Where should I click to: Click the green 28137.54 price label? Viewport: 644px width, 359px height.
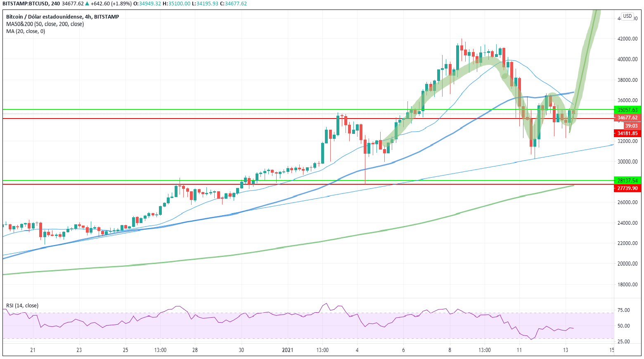[x=627, y=181]
